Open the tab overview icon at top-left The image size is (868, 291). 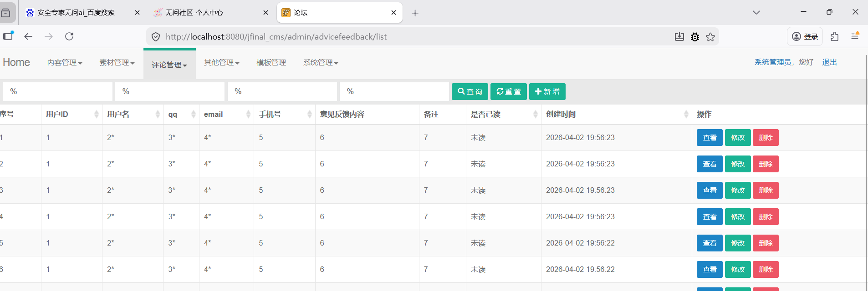pyautogui.click(x=6, y=13)
